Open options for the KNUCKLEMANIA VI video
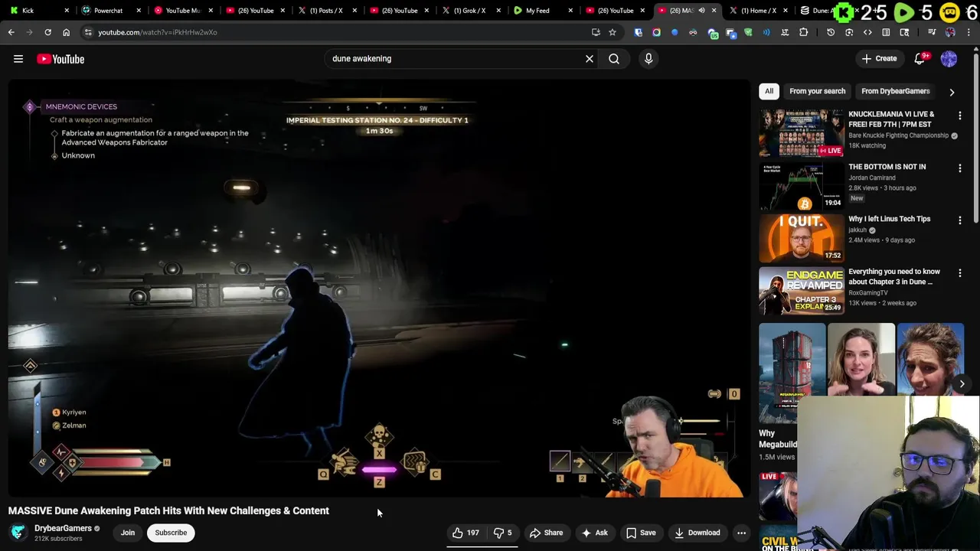This screenshot has width=980, height=551. pyautogui.click(x=960, y=116)
